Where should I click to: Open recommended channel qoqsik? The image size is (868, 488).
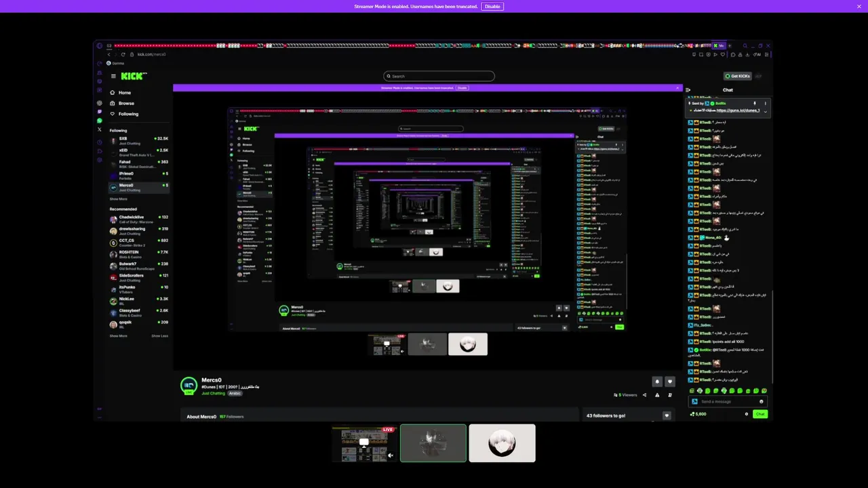pos(139,324)
